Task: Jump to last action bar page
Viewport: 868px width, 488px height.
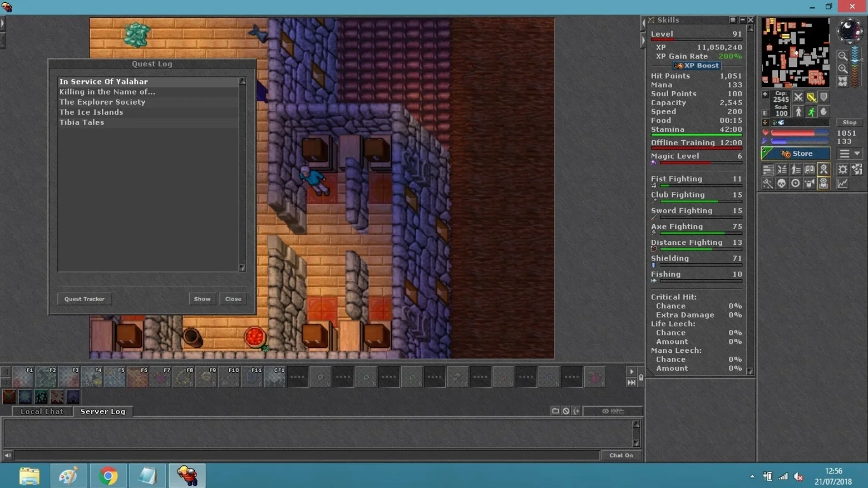Action: pos(631,382)
